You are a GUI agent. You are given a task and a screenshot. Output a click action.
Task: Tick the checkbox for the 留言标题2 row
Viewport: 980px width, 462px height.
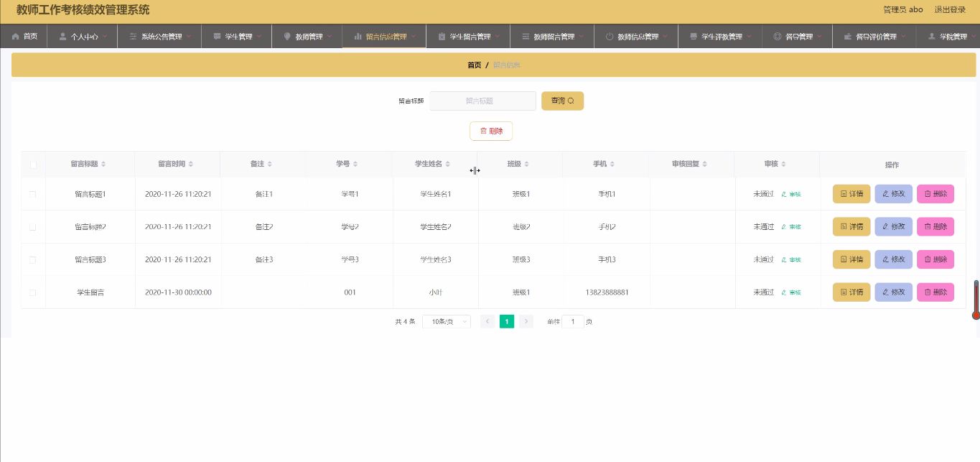click(32, 227)
